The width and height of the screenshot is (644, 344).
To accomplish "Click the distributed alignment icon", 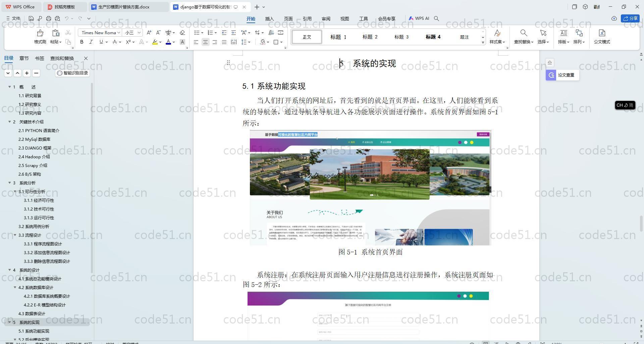I will coord(234,42).
